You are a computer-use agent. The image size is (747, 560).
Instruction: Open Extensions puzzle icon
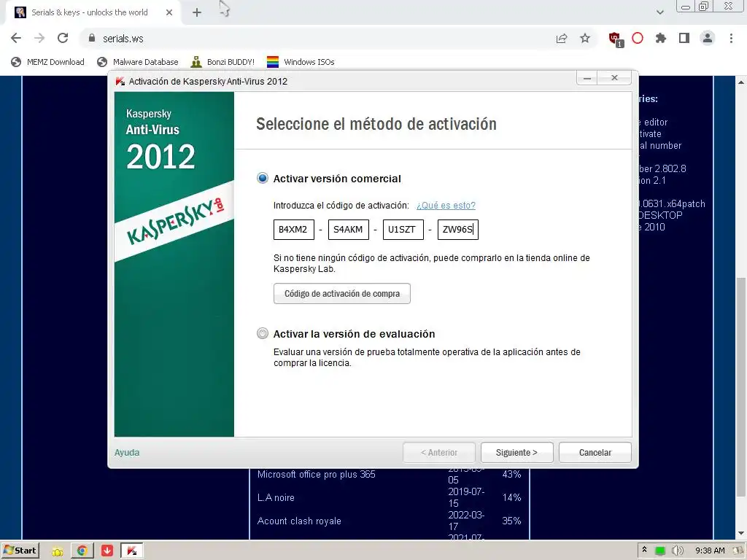tap(661, 38)
